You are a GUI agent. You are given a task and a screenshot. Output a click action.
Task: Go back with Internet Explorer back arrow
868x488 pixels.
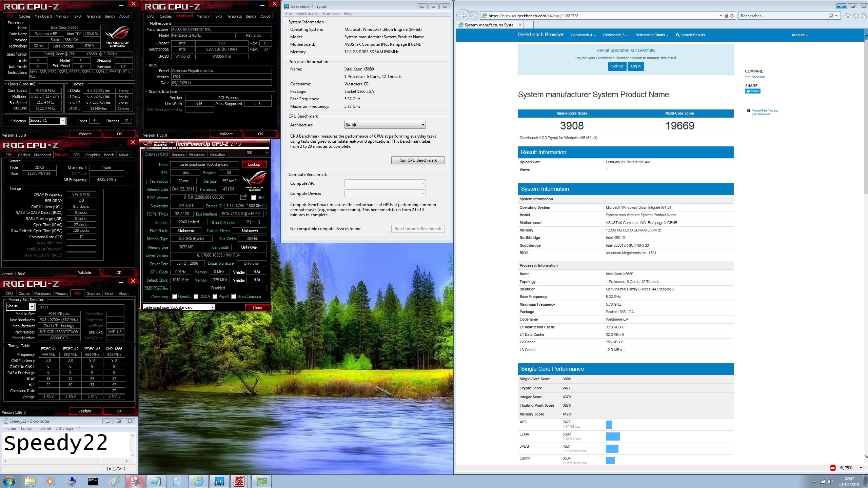click(462, 16)
